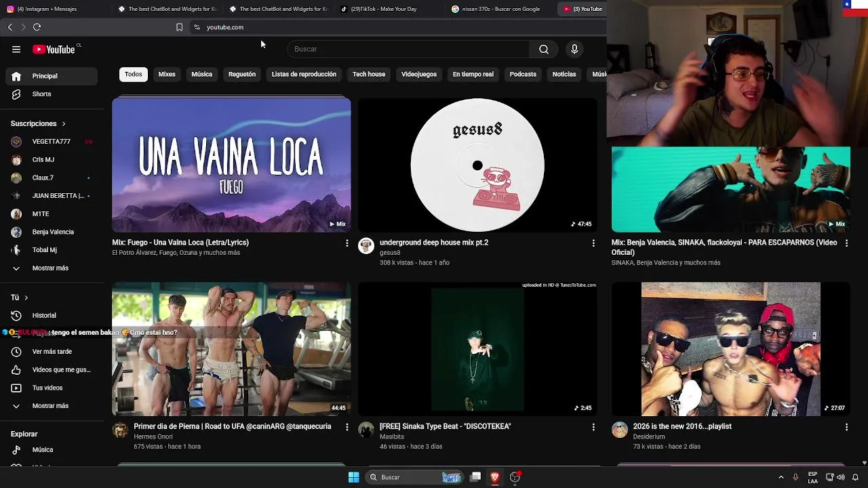Open gesus8 channel avatar
This screenshot has height=488, width=868.
pos(366,246)
